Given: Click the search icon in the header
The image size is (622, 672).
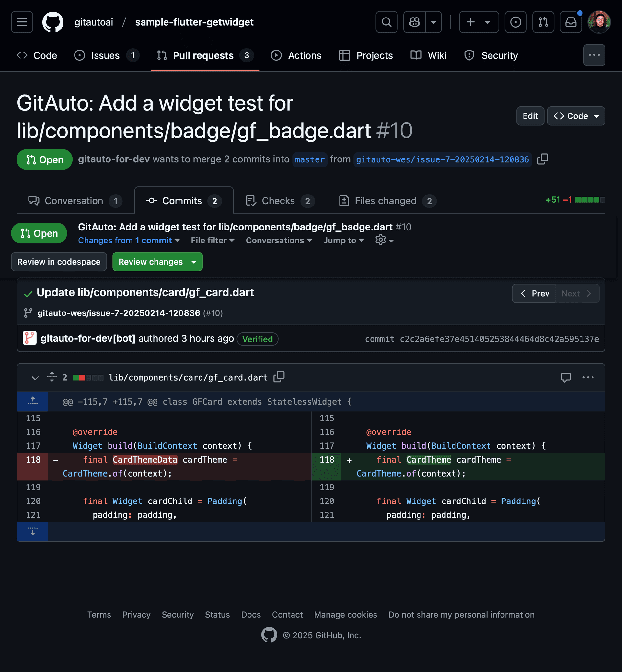Looking at the screenshot, I should 386,22.
